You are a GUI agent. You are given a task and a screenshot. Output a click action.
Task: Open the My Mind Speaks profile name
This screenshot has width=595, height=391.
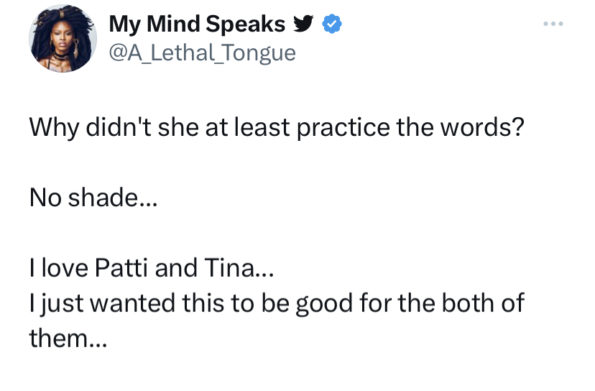point(197,24)
